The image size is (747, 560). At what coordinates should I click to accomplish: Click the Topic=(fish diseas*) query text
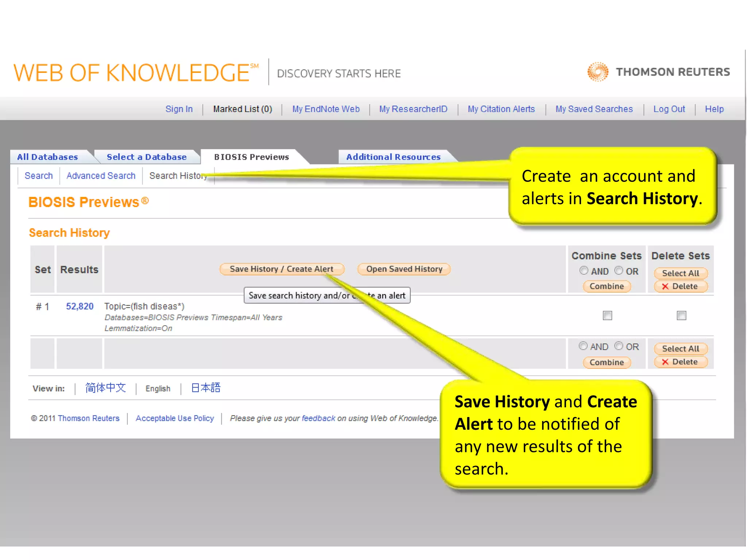(x=144, y=306)
